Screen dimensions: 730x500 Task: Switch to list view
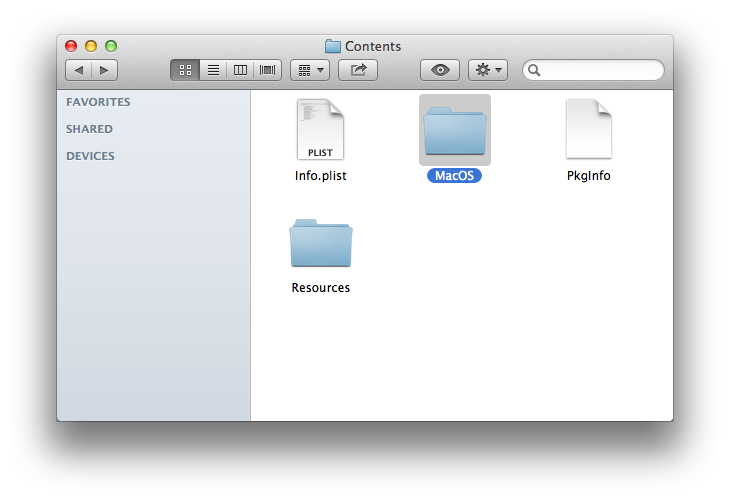coord(212,70)
